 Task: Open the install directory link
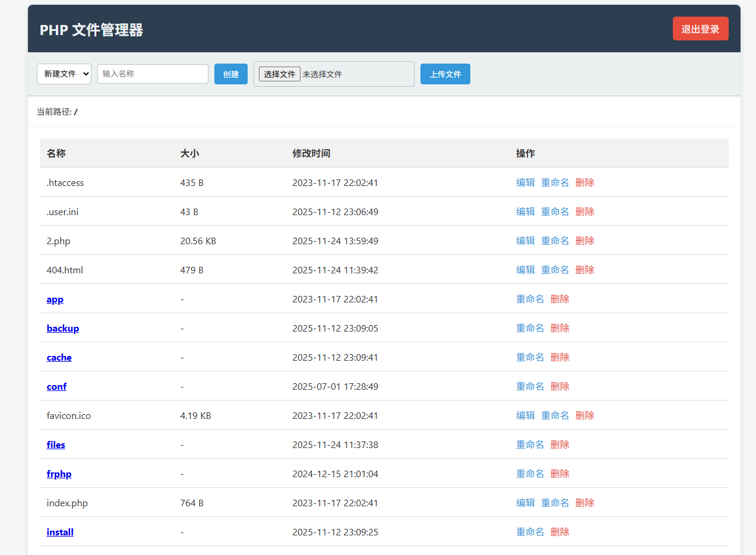pos(60,532)
